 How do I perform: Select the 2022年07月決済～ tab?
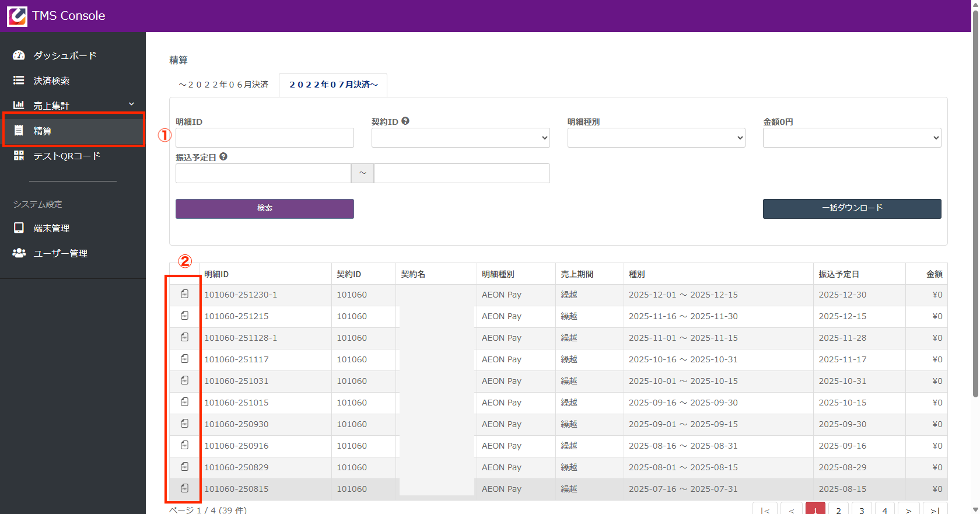click(333, 85)
